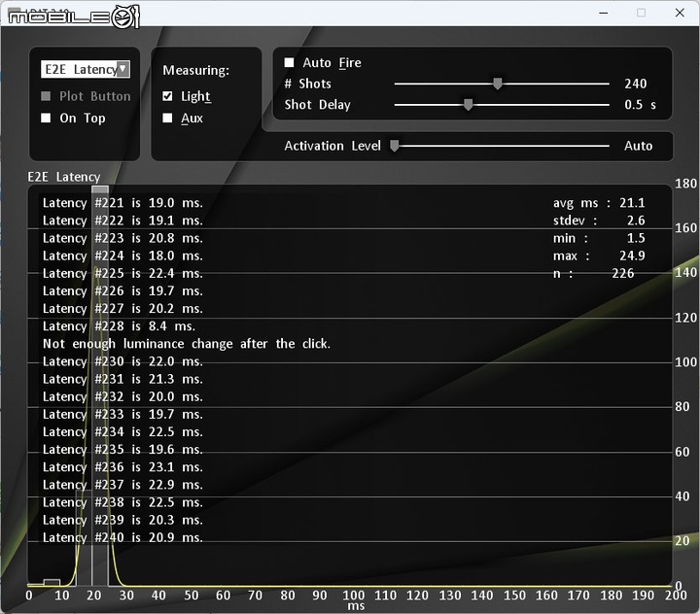Click the Activation Level 'Auto' value
Viewport: 700px width, 614px height.
click(x=639, y=146)
